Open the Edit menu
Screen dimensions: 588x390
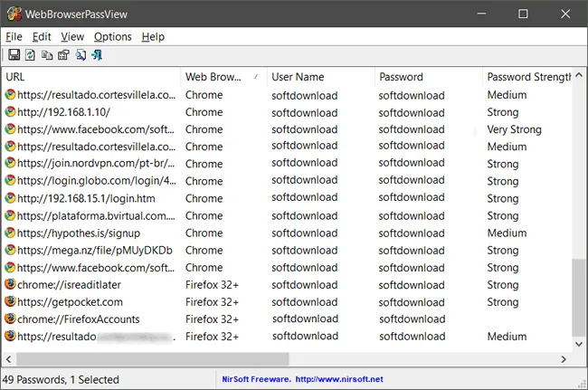[42, 37]
